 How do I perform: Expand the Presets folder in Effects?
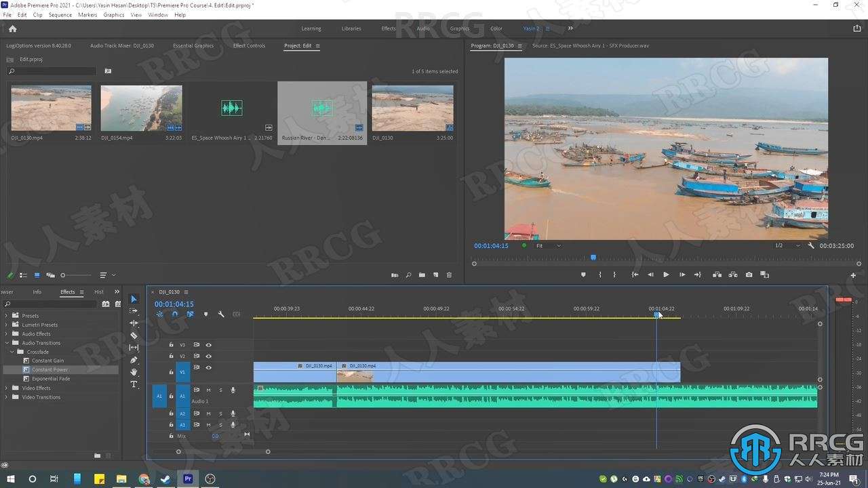click(x=7, y=316)
